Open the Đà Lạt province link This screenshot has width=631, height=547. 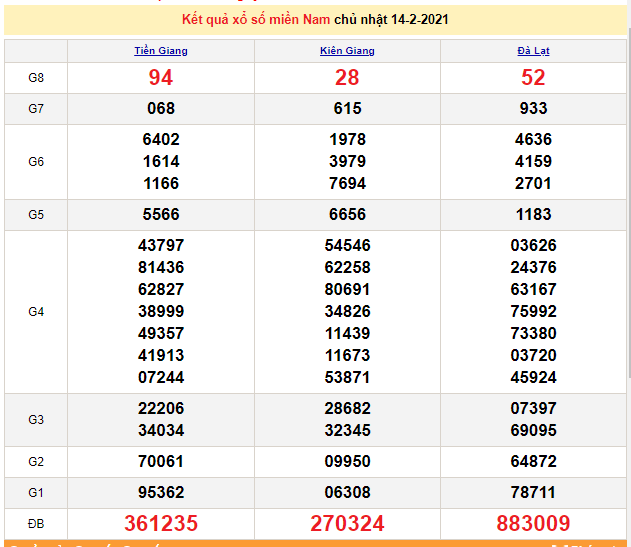533,51
